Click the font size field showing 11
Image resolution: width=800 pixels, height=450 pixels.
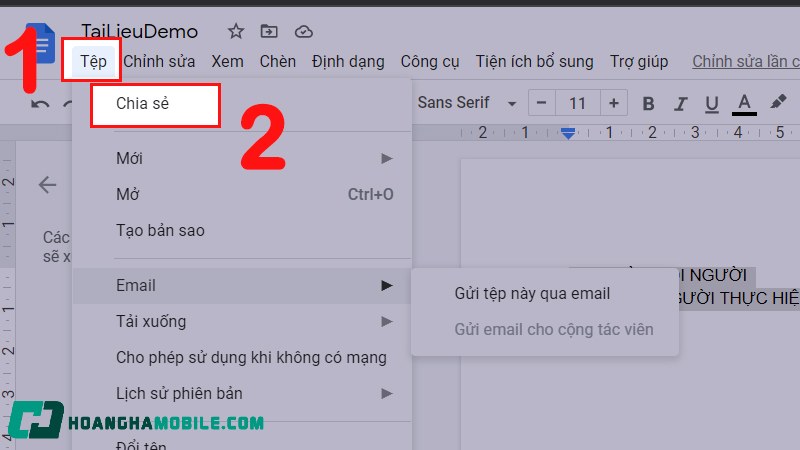[578, 103]
